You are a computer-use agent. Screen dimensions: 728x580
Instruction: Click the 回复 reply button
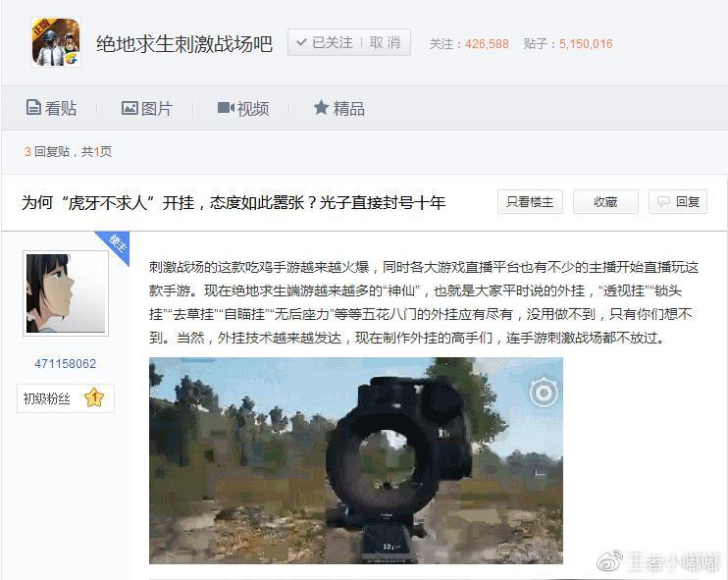tap(678, 202)
